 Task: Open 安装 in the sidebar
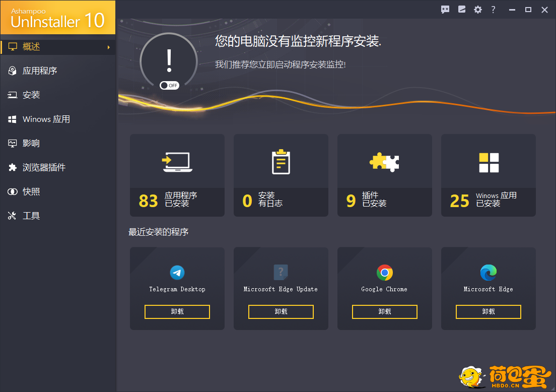[58, 95]
